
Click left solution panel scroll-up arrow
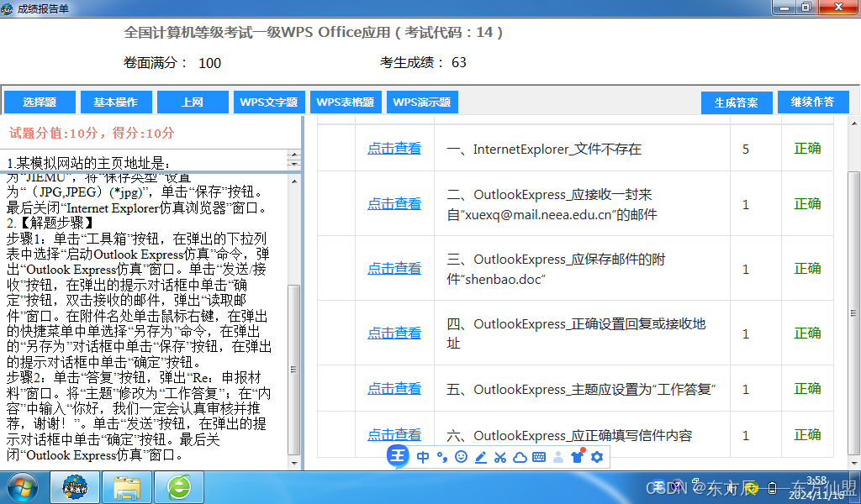[294, 181]
